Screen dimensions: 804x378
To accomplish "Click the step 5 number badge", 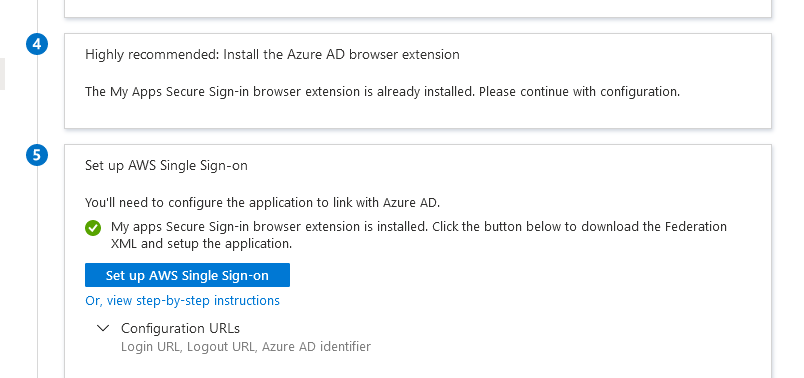I will [37, 155].
